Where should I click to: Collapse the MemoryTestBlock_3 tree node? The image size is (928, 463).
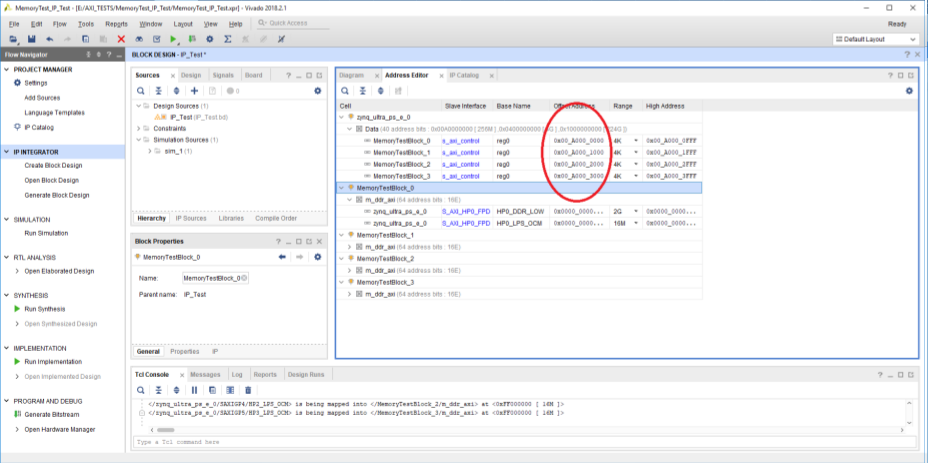click(341, 282)
